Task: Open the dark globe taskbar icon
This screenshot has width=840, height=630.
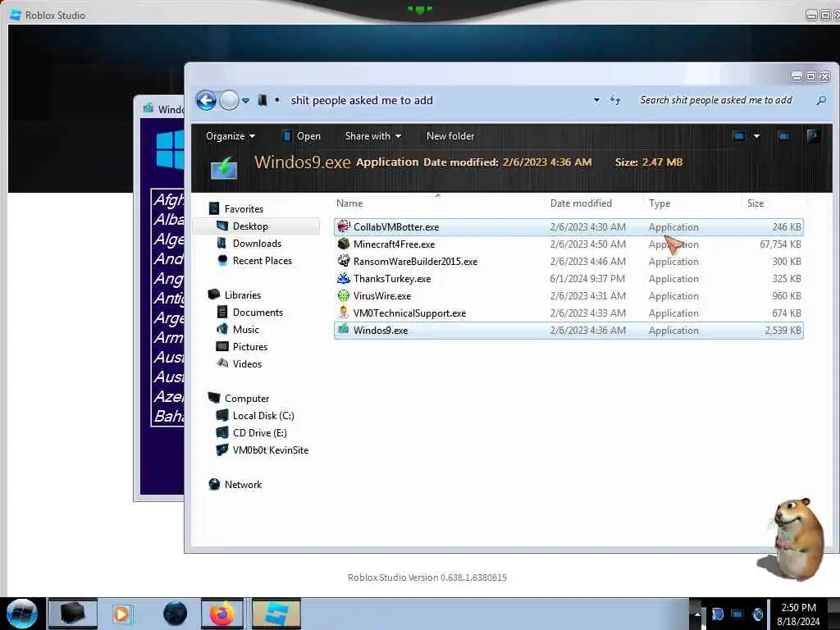Action: pyautogui.click(x=175, y=614)
